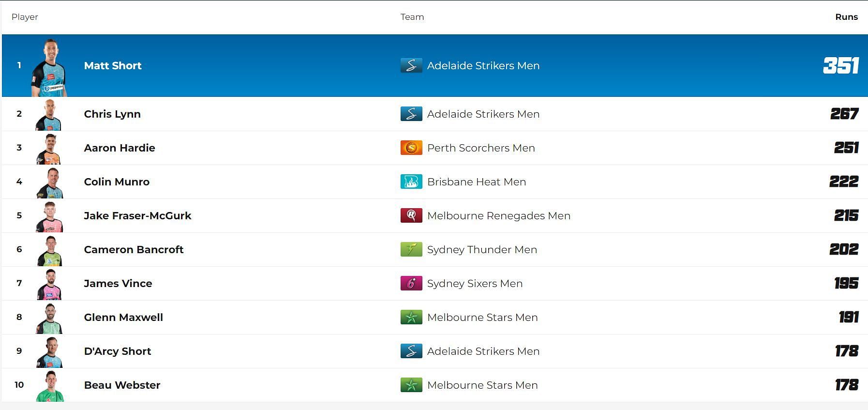
Task: Click Adelaide Strikers Men text in D'Arcy Short's row
Action: pos(483,351)
